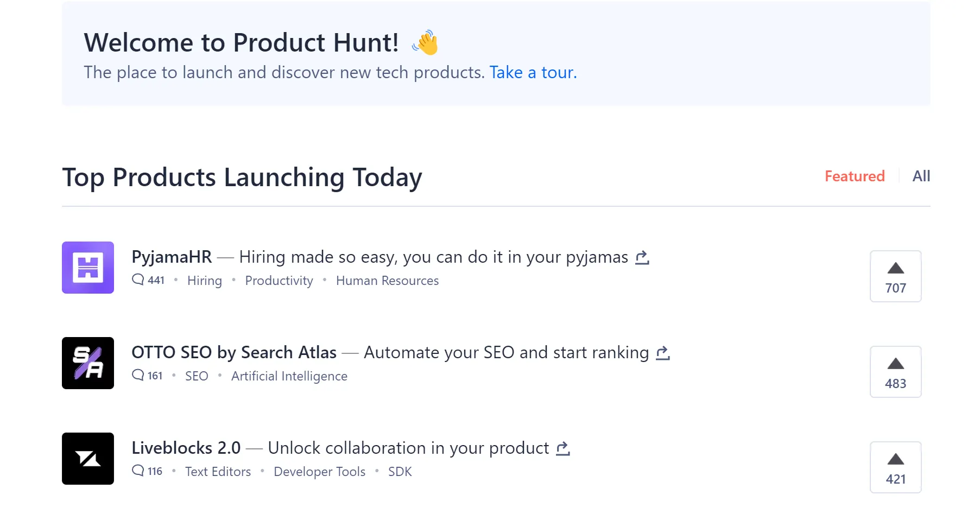Viewport: 980px width, 514px height.
Task: Upvote OTTO SEO with 483 votes
Action: click(x=895, y=372)
